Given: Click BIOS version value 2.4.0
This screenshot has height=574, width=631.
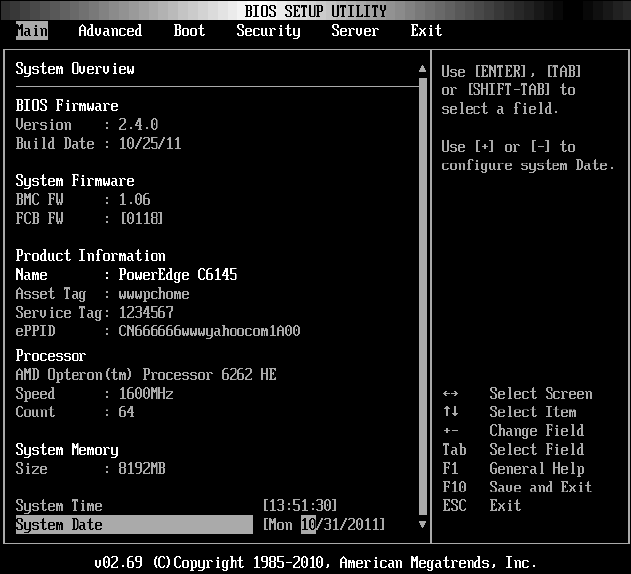Looking at the screenshot, I should [138, 125].
